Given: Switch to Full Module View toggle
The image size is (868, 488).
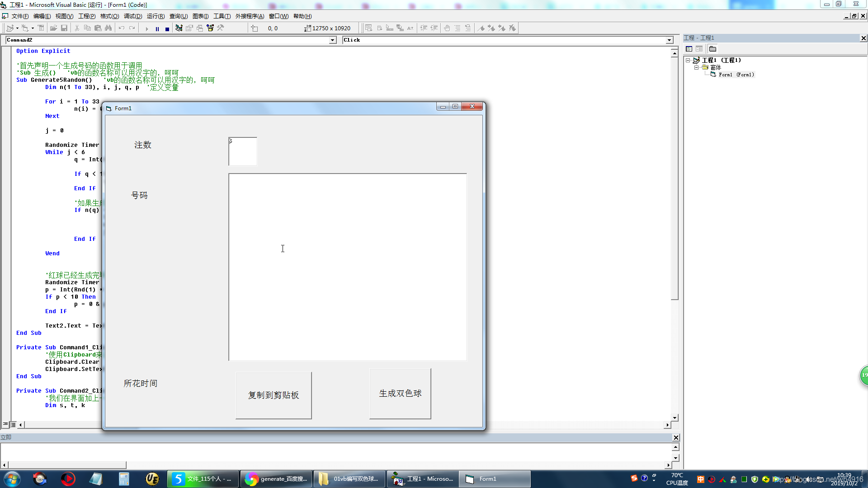Looking at the screenshot, I should (x=13, y=425).
